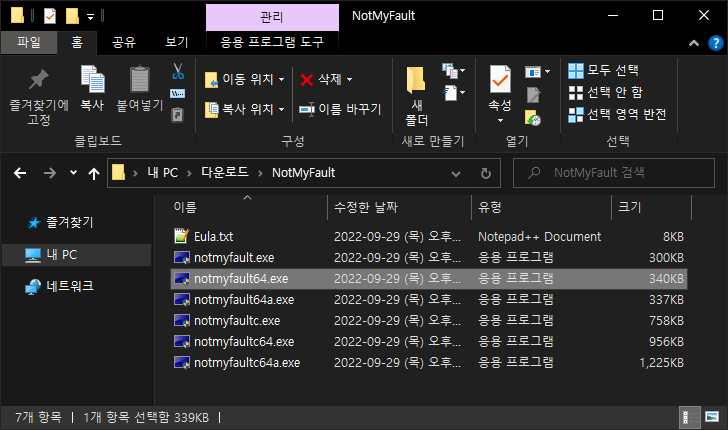728x430 pixels.
Task: Expand the Delete (삭제) dropdown arrow
Action: [350, 79]
